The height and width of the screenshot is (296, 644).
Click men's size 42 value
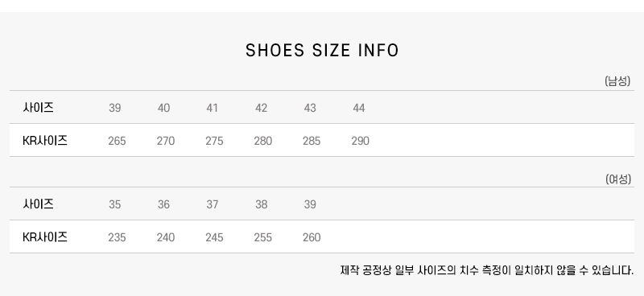[261, 108]
